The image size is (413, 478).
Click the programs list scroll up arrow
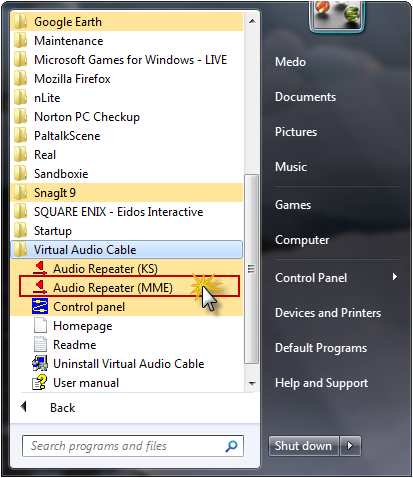pyautogui.click(x=252, y=21)
